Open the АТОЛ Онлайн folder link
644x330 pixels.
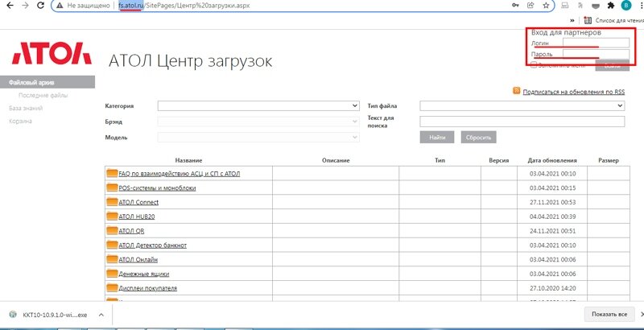pos(138,260)
